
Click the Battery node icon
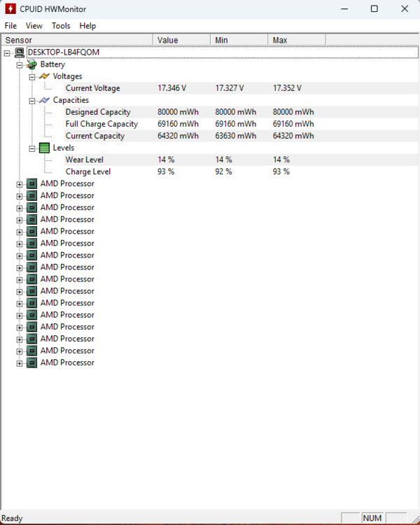tap(31, 64)
